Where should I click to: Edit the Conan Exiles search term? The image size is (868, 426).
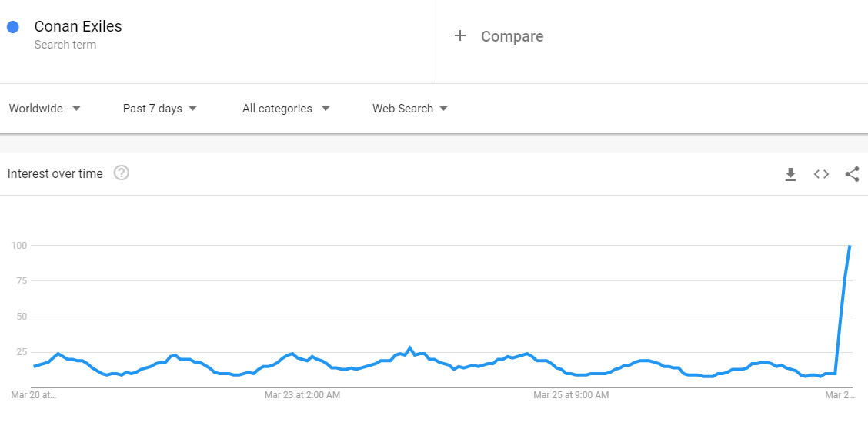point(78,26)
